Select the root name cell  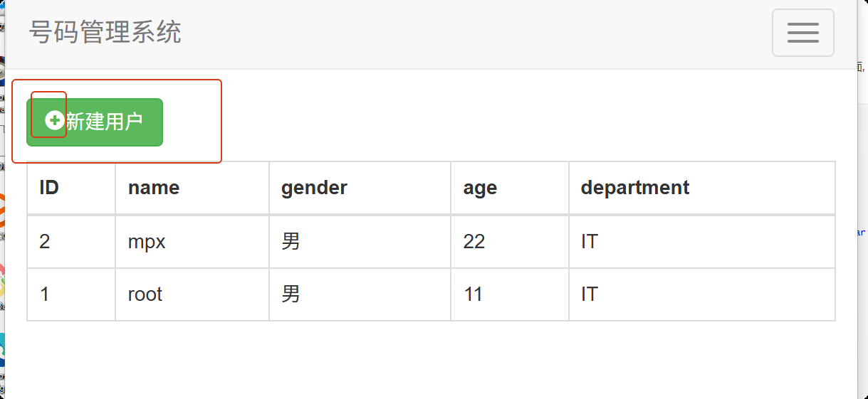pos(145,294)
